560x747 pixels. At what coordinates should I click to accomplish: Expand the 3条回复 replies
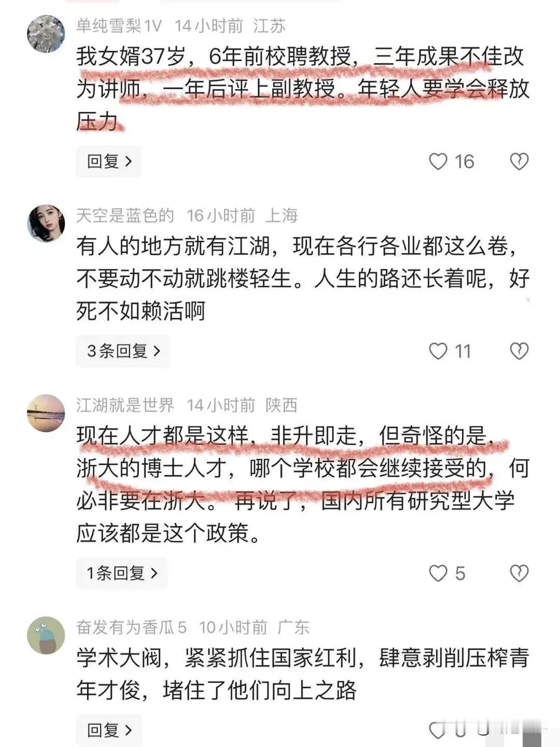point(123,351)
